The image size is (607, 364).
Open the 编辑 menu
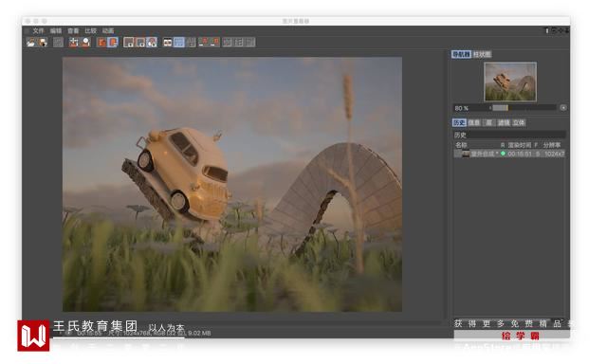[x=56, y=30]
